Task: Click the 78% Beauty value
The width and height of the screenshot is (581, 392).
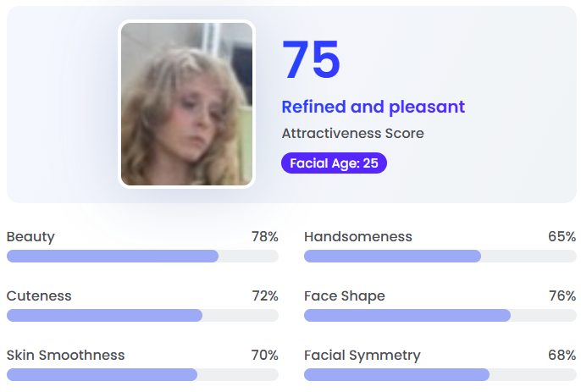Action: click(x=265, y=236)
